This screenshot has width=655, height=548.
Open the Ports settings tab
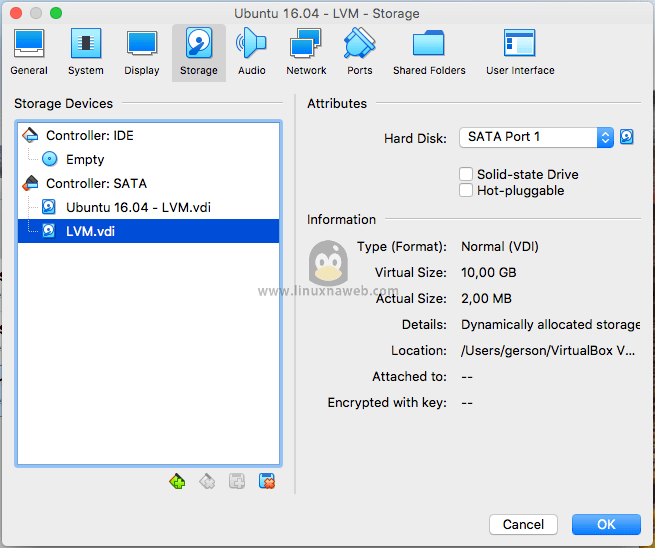click(360, 53)
